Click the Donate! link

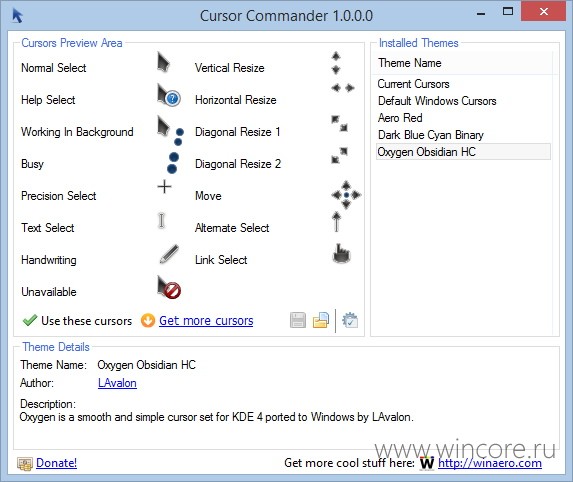point(56,463)
